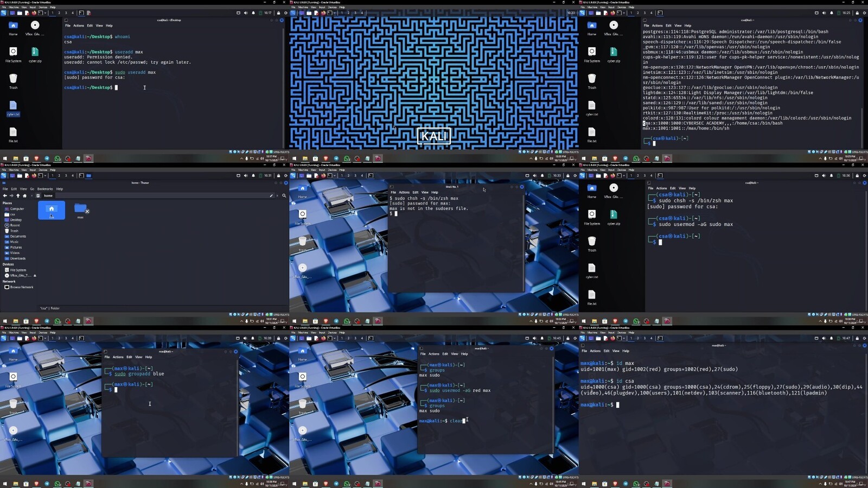The height and width of the screenshot is (488, 868).
Task: Click the empty location bar field in Thunar
Action: coord(162,195)
